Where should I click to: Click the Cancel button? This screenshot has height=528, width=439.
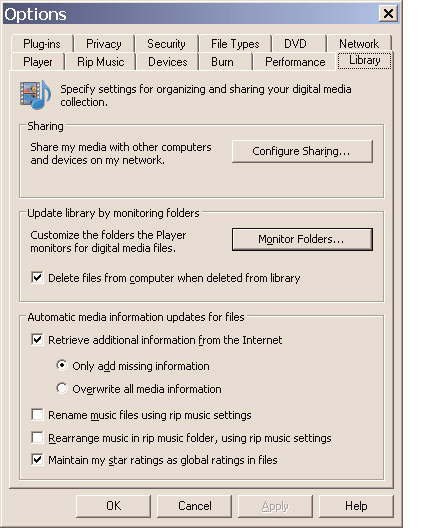point(195,506)
